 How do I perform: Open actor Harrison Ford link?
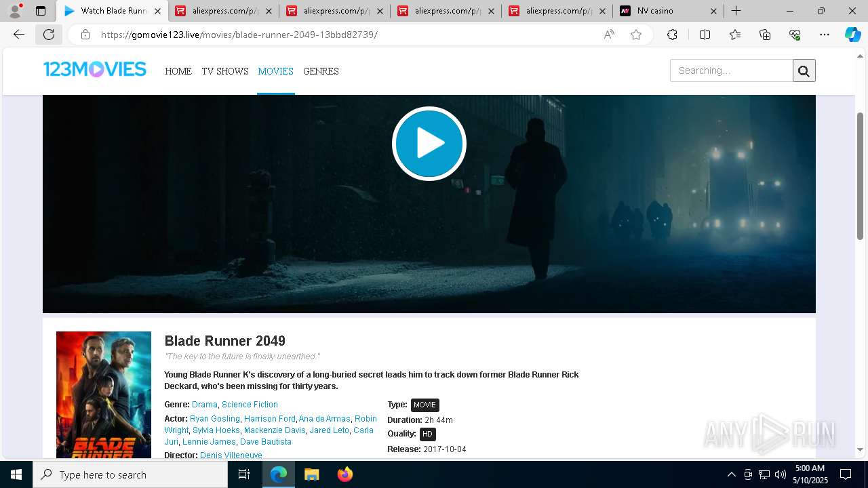tap(270, 419)
